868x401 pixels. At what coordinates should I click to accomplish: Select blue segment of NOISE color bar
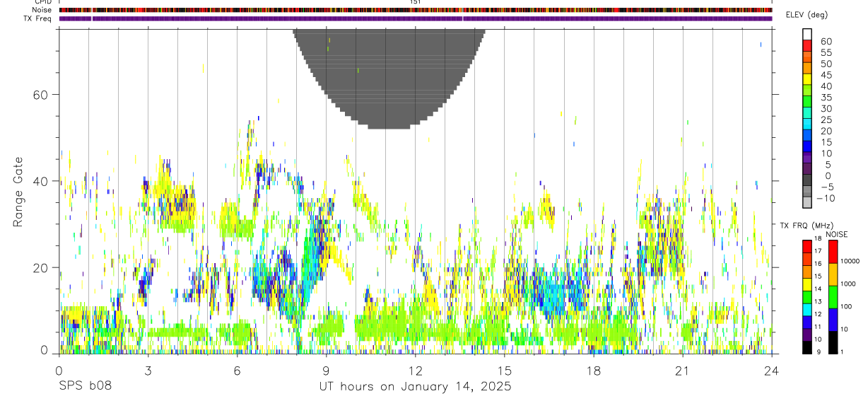[x=833, y=320]
